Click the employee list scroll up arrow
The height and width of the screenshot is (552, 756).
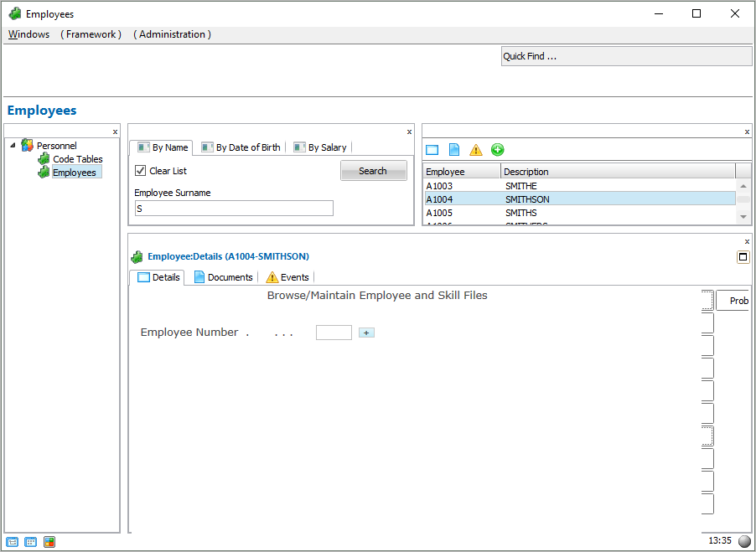click(x=743, y=186)
